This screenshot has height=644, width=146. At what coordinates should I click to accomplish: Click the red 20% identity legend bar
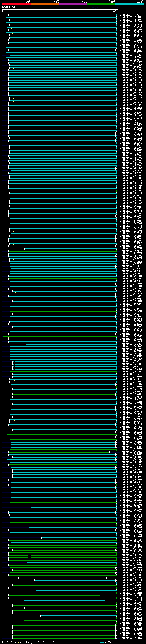[x=16, y=4]
